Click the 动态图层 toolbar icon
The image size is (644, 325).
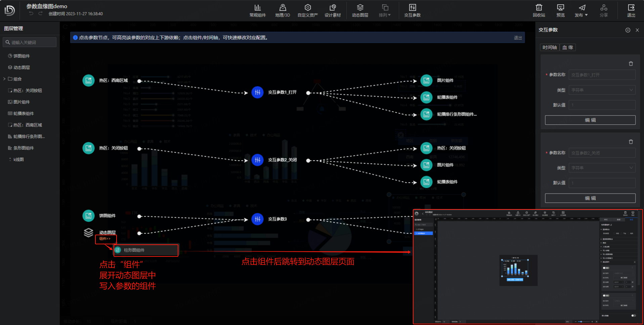click(360, 10)
